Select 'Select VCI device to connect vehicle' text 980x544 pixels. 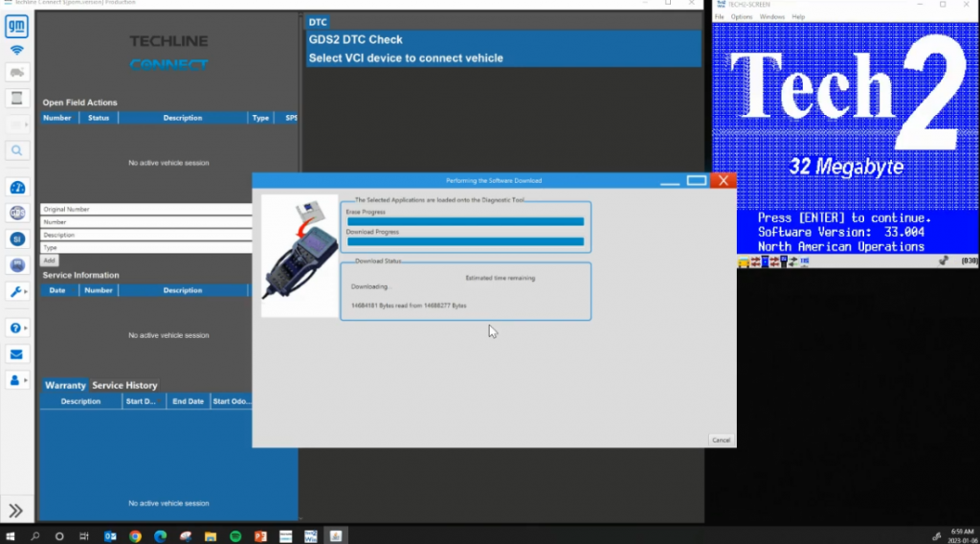click(406, 58)
